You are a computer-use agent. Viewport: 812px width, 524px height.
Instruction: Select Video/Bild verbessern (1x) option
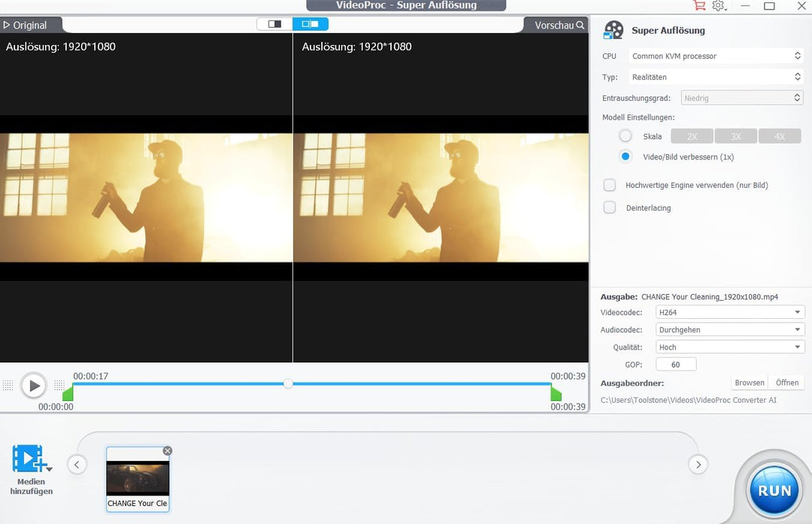click(x=626, y=156)
